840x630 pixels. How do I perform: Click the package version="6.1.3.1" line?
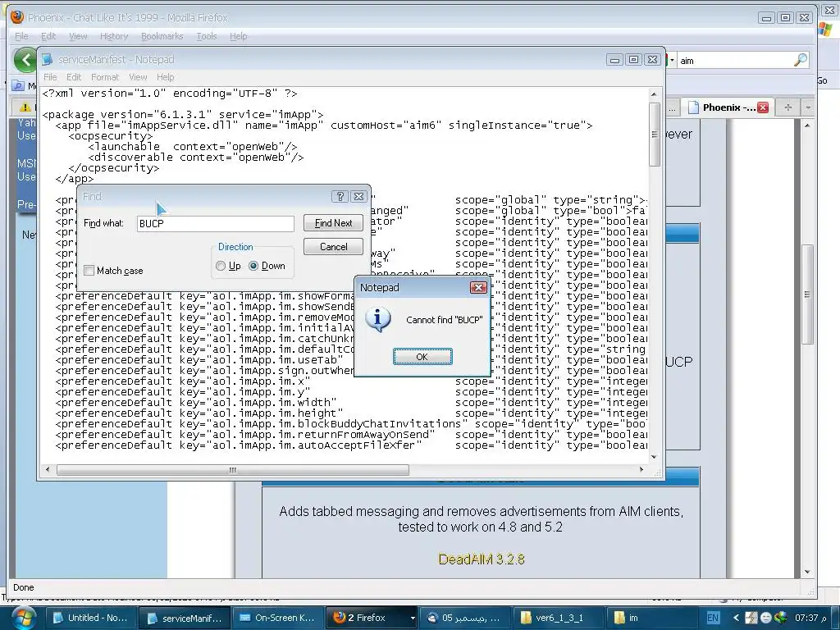tap(183, 115)
